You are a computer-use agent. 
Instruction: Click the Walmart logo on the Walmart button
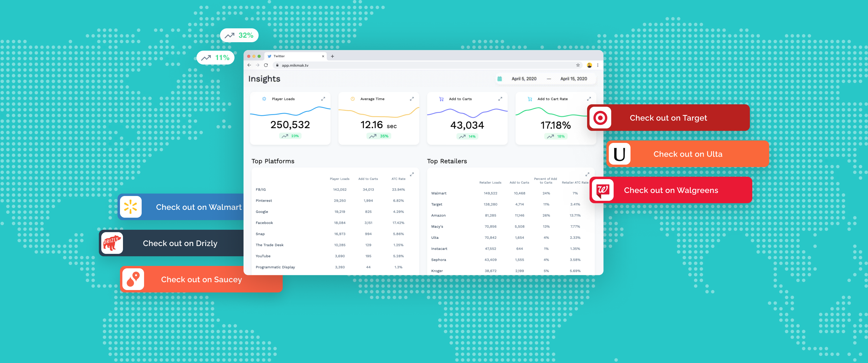(131, 207)
